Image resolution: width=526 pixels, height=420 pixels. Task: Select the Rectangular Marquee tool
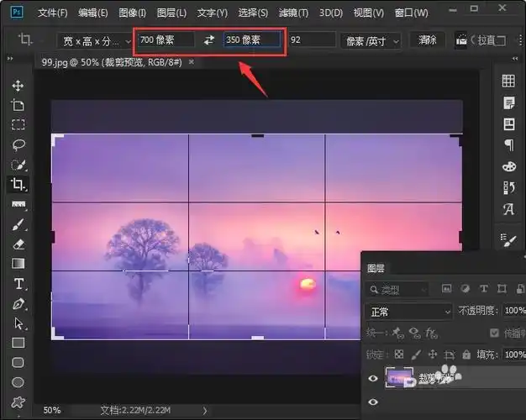[x=18, y=125]
